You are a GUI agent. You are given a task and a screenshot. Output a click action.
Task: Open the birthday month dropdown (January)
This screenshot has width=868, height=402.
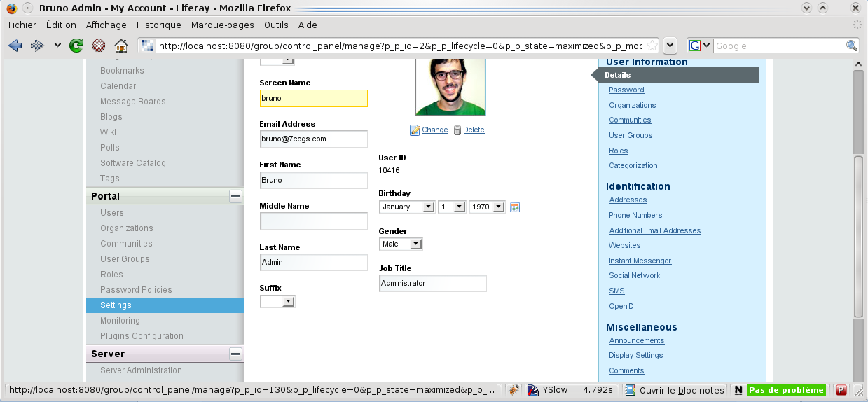coord(407,207)
